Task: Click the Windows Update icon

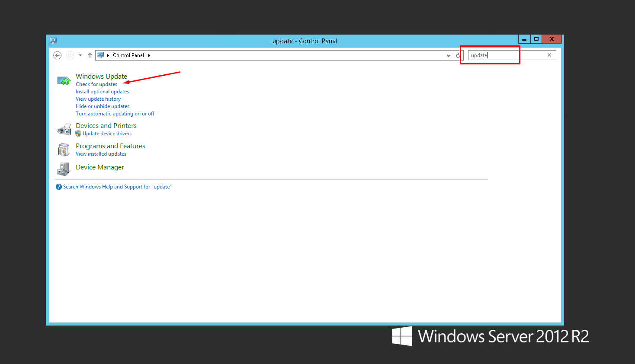Action: [x=64, y=81]
